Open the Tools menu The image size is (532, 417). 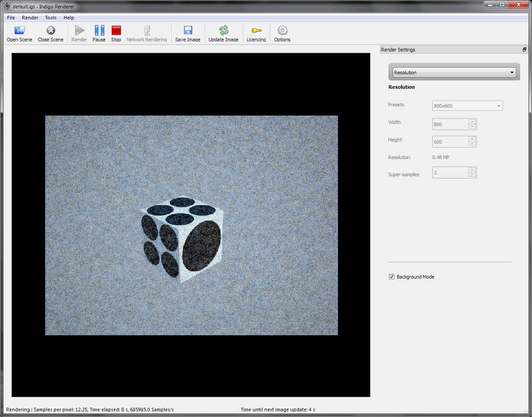click(50, 18)
